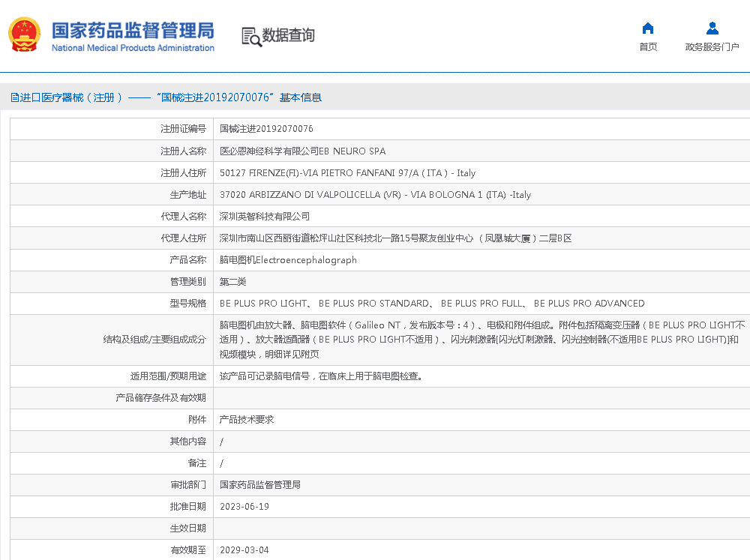
Task: Click National Medical Products Administration English subtitle
Action: [133, 48]
